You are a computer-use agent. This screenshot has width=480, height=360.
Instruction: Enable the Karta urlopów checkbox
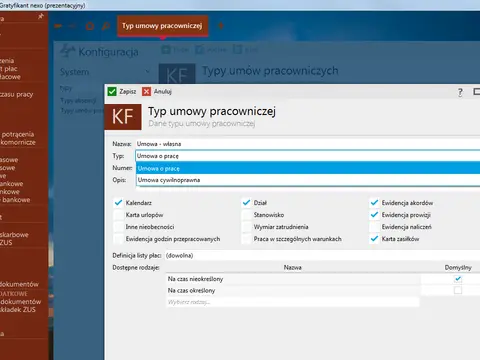118,215
